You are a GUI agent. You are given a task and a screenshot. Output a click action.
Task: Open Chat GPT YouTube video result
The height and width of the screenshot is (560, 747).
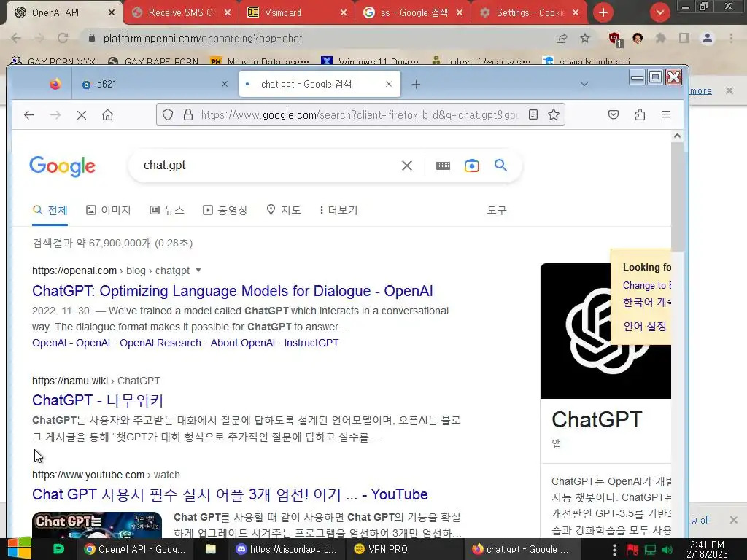coord(230,494)
